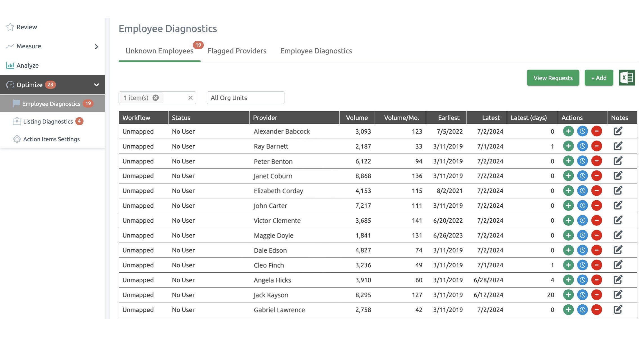644x337 pixels.
Task: Click blue clock icon for Gabriel Lawrence
Action: coord(582,310)
